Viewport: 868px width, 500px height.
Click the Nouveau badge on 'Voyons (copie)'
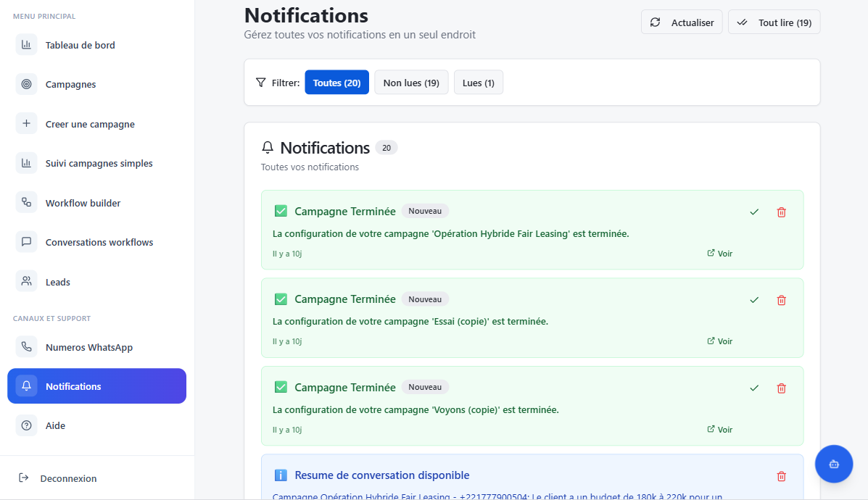425,387
